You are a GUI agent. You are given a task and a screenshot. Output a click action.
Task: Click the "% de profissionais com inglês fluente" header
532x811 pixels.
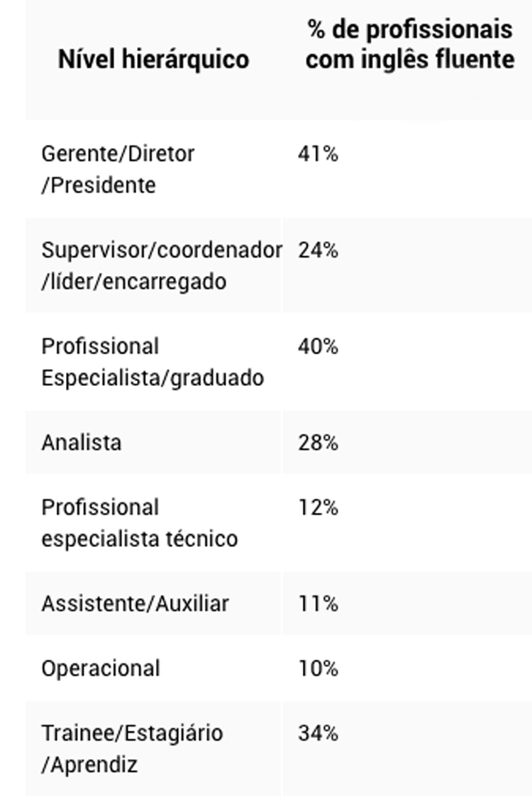(x=409, y=44)
